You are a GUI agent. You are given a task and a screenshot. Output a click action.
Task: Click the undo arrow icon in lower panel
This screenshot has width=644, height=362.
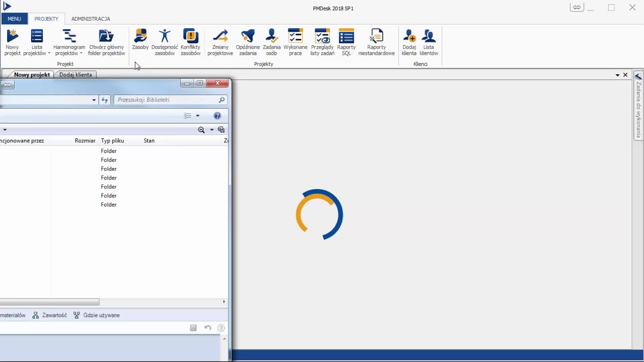(207, 328)
